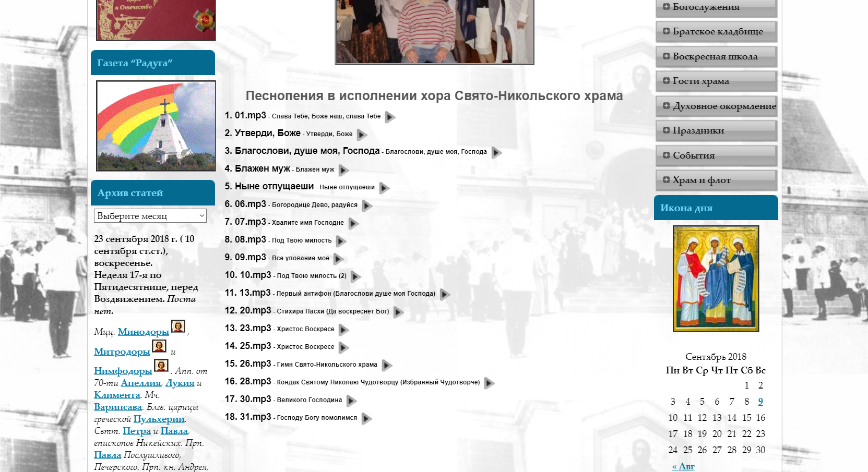This screenshot has height=472, width=868.
Task: Play 08.mp3 Под Твою милость
Action: click(x=341, y=241)
